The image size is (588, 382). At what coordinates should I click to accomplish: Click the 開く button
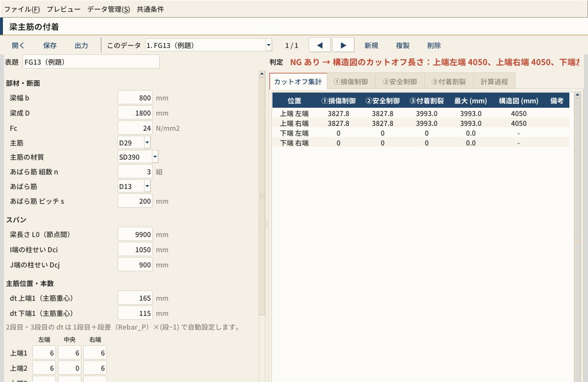click(18, 46)
